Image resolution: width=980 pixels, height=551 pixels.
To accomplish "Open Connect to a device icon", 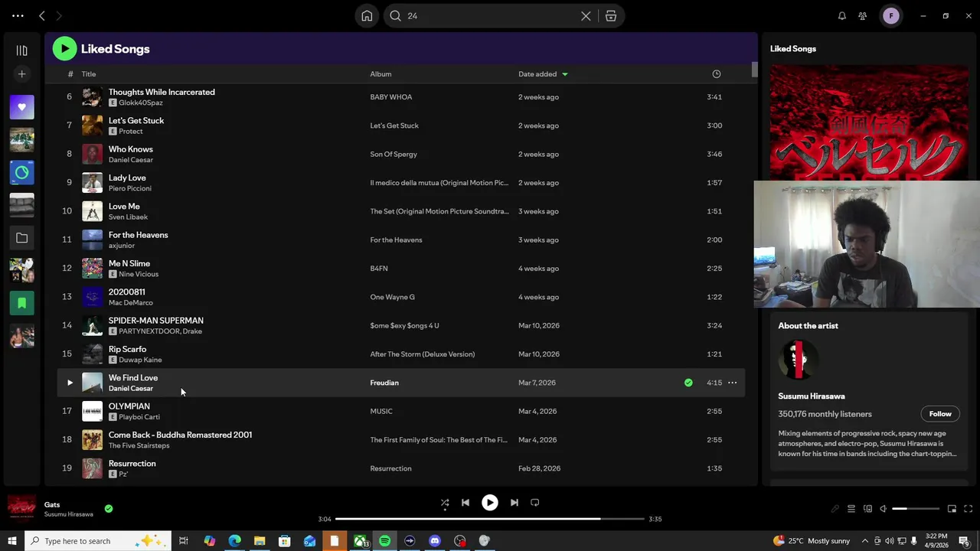I will 867,509.
